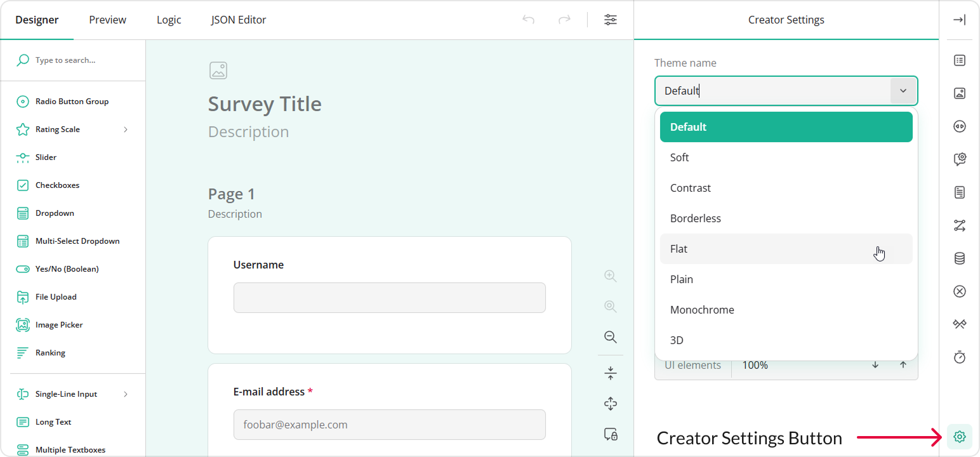Switch to the Designer tab
The width and height of the screenshot is (980, 457).
(37, 20)
